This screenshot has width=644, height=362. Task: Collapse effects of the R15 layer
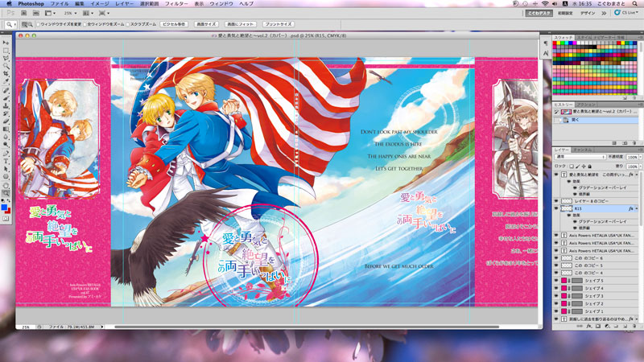click(637, 208)
